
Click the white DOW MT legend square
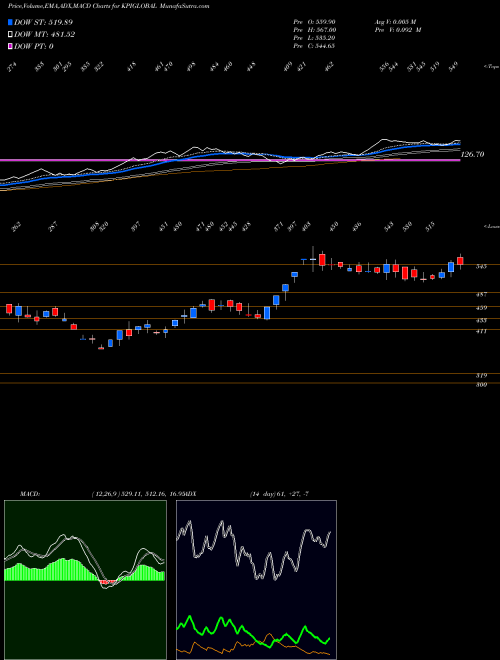pos(11,35)
